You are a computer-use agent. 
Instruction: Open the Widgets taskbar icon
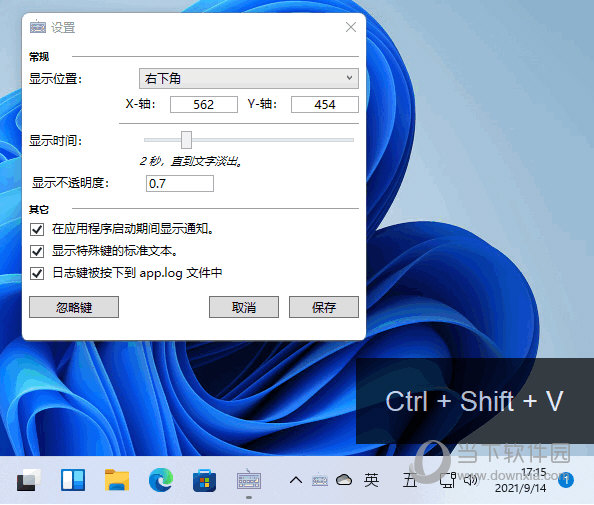[x=73, y=480]
